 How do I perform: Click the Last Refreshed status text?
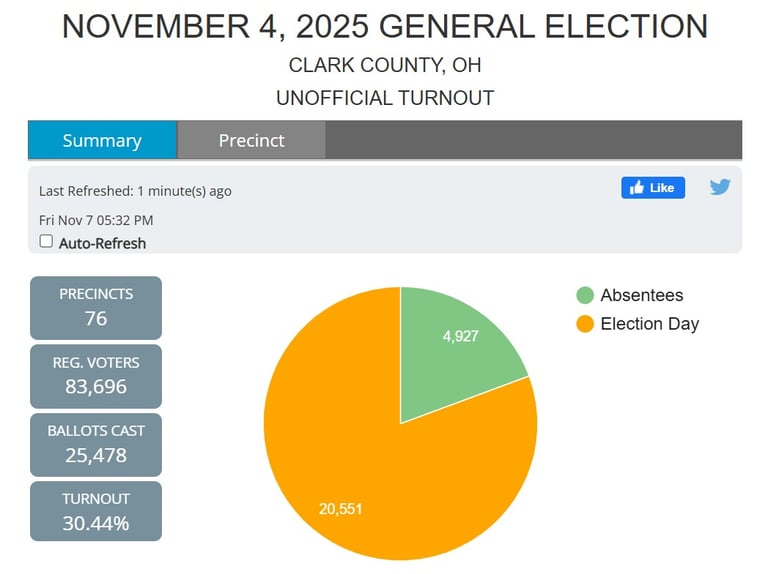point(135,191)
